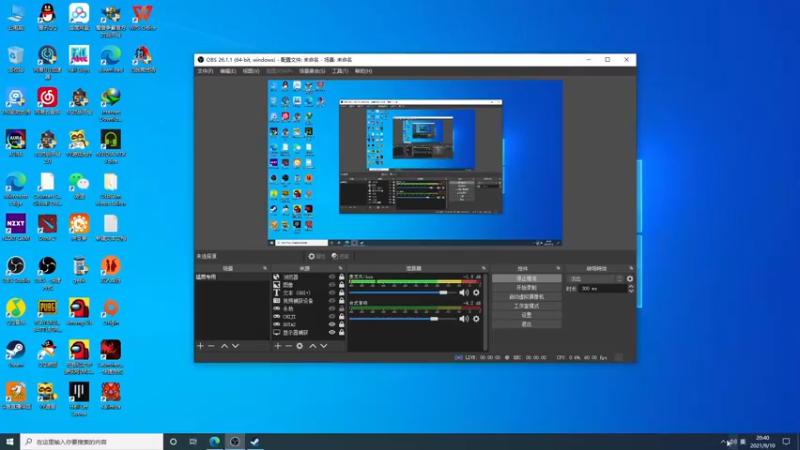Screen dimensions: 800x450
Task: Hide the DOTA2 source with its eye icon
Action: point(332,324)
